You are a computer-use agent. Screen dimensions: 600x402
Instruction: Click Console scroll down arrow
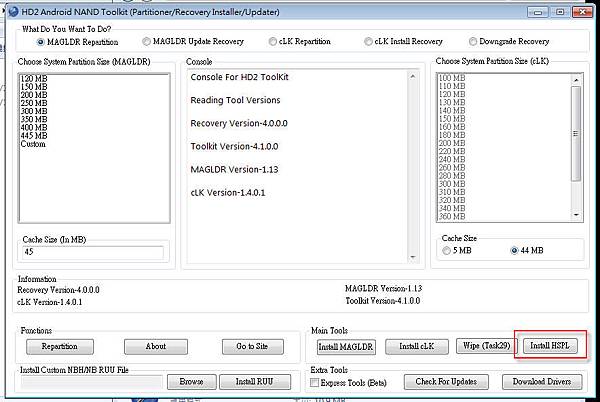tap(412, 257)
